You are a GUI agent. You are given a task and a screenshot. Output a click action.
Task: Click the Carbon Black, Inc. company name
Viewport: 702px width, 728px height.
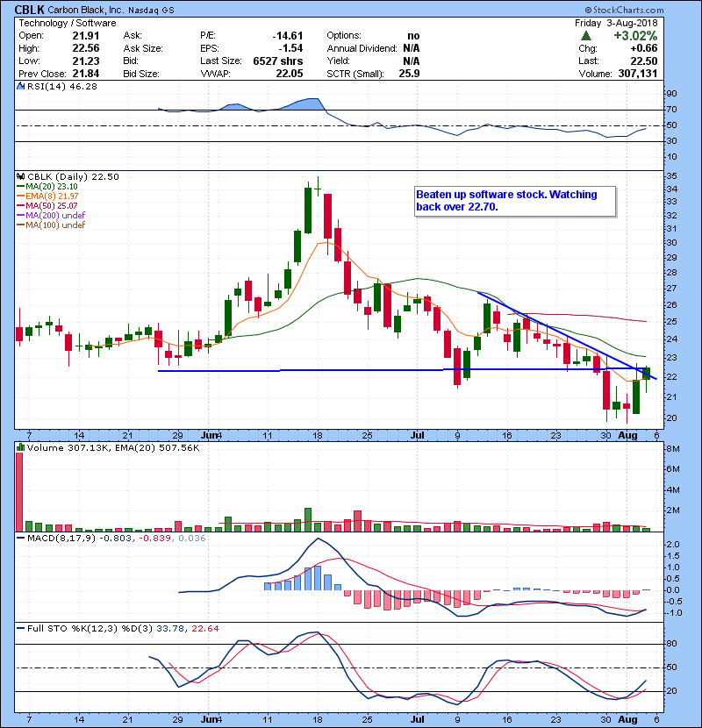pos(86,11)
